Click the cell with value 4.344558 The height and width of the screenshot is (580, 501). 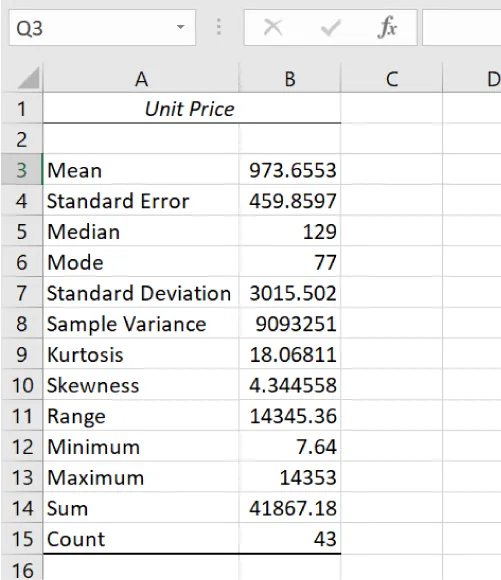tap(290, 384)
